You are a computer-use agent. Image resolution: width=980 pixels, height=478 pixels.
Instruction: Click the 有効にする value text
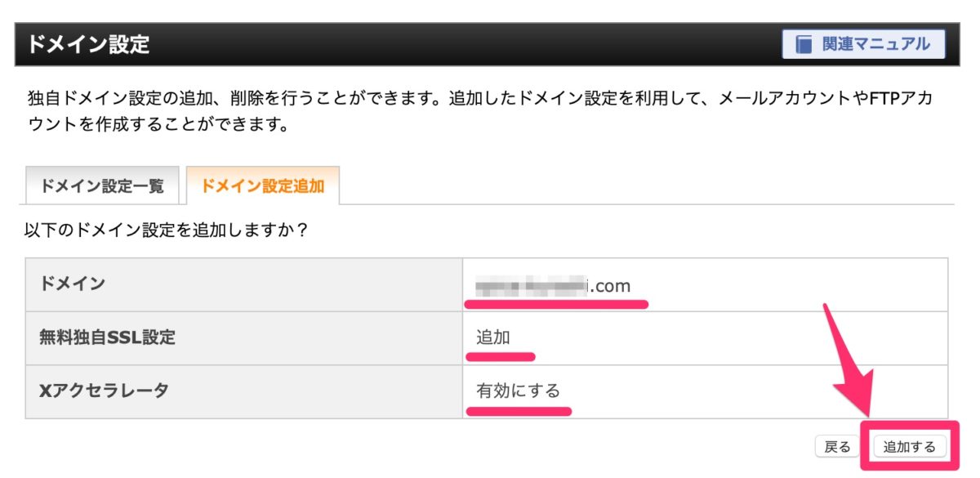tap(518, 391)
